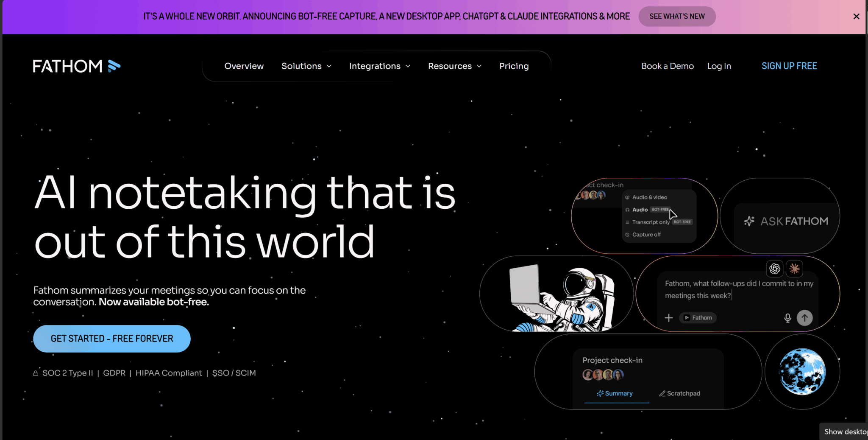Click the send arrow button in prompt
This screenshot has height=440, width=868.
[x=804, y=318]
